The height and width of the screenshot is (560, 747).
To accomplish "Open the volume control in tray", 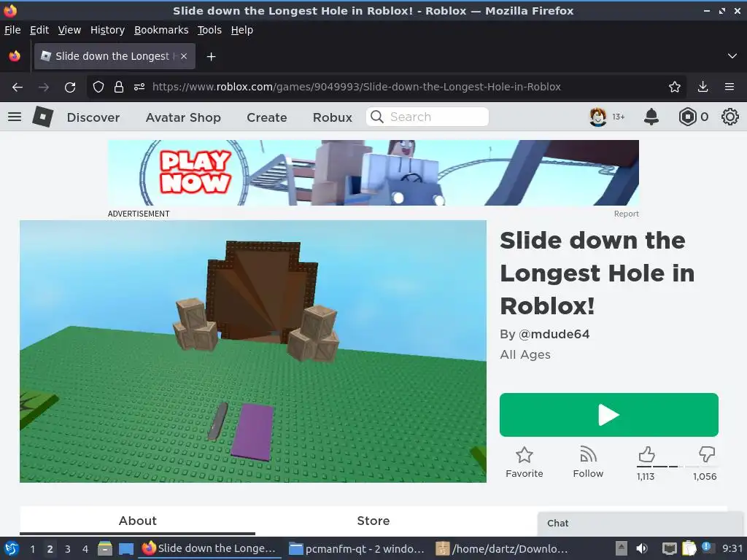I will coord(642,548).
